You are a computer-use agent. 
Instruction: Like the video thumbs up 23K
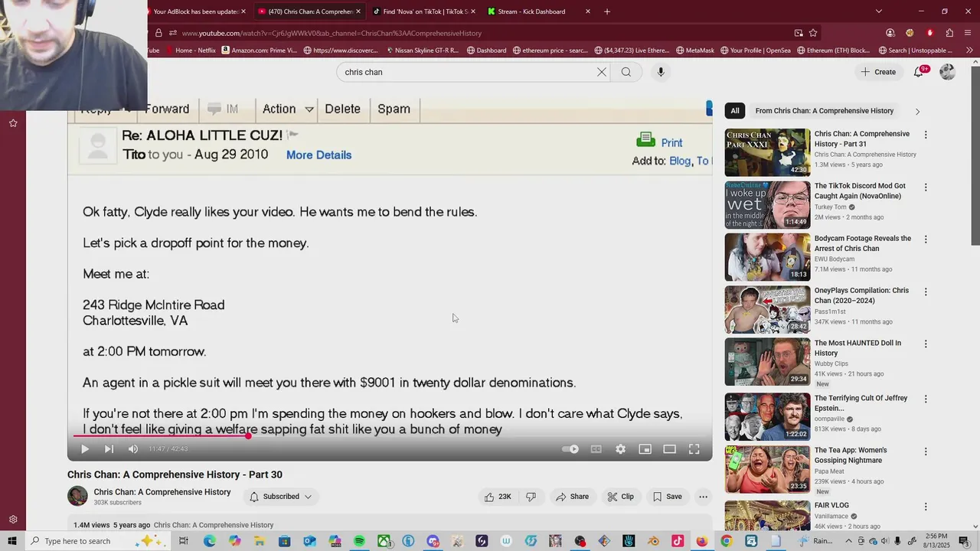497,497
